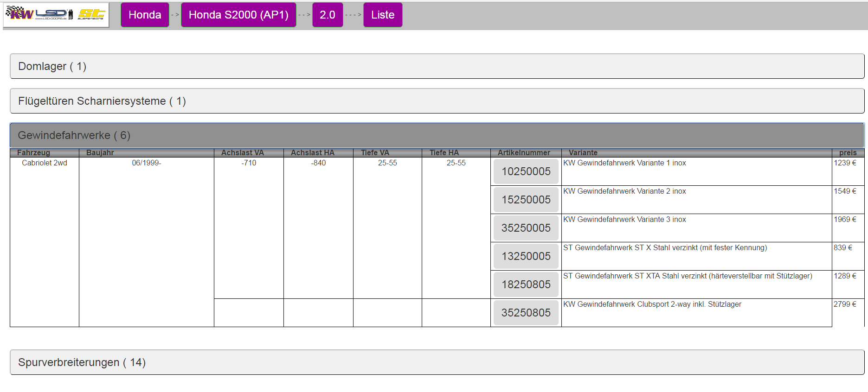This screenshot has width=868, height=392.
Task: Select the 2.0 engine breadcrumb
Action: (327, 15)
